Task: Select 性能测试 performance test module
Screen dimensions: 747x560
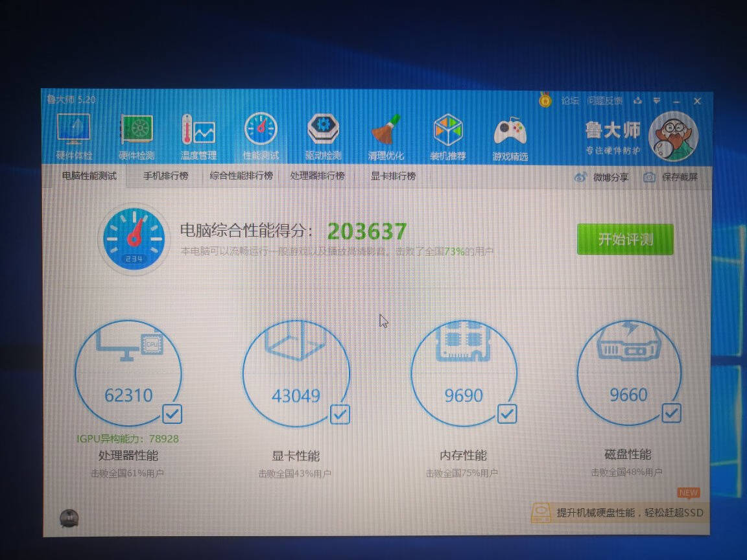Action: pyautogui.click(x=261, y=137)
